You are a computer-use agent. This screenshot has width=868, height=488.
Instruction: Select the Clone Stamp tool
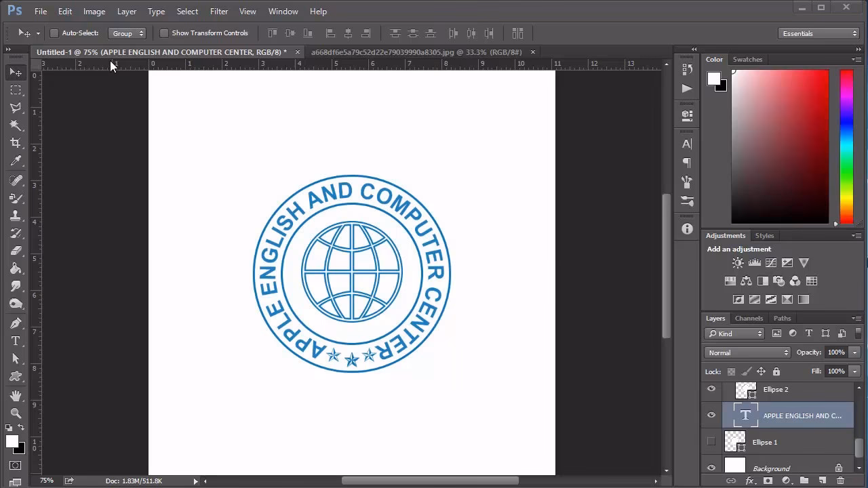coord(16,215)
